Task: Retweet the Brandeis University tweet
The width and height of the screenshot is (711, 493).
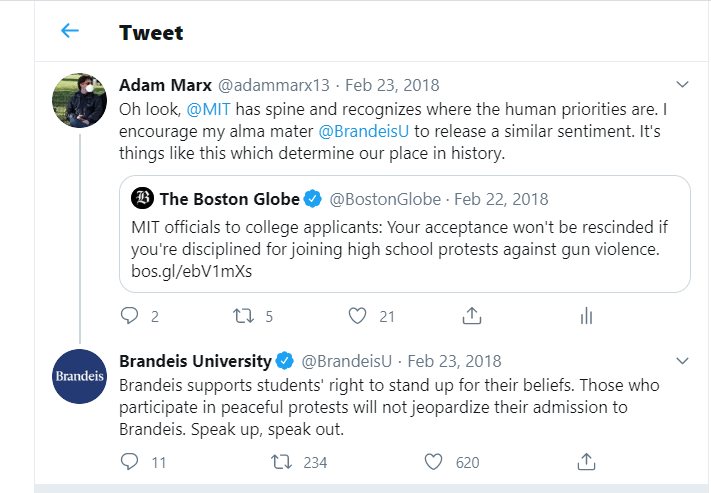Action: click(x=282, y=462)
